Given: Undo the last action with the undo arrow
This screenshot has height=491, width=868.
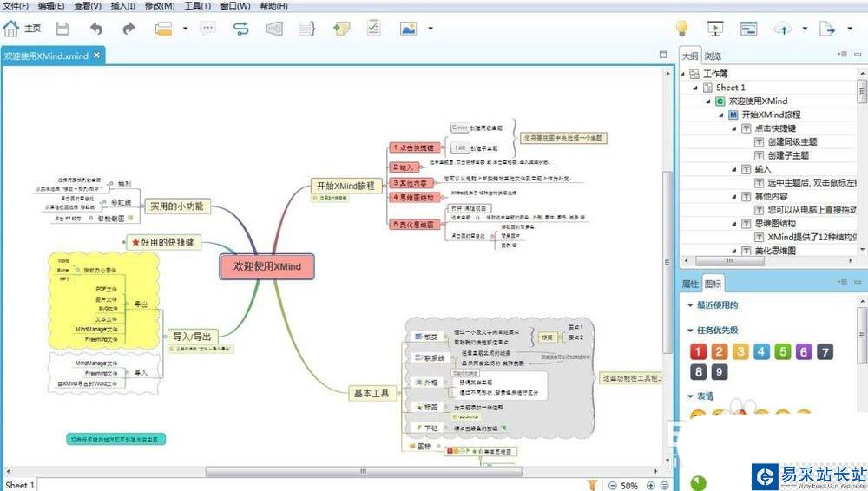Looking at the screenshot, I should coord(96,29).
